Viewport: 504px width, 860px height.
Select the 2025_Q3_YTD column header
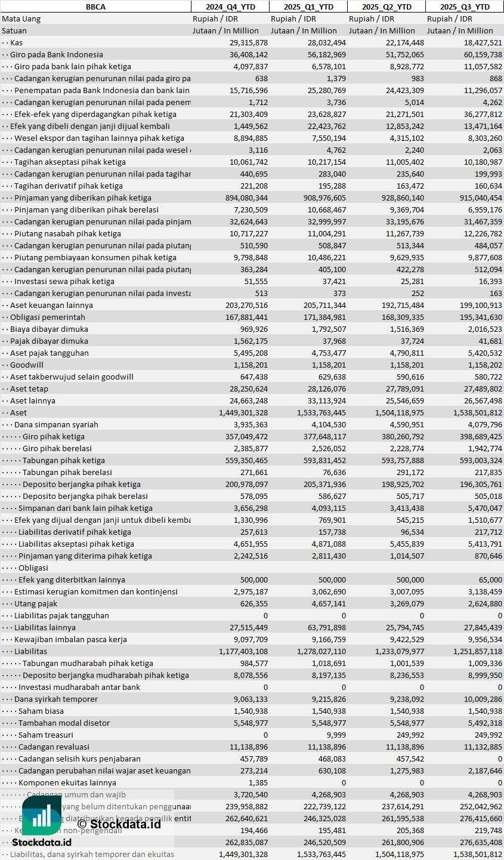pos(465,7)
